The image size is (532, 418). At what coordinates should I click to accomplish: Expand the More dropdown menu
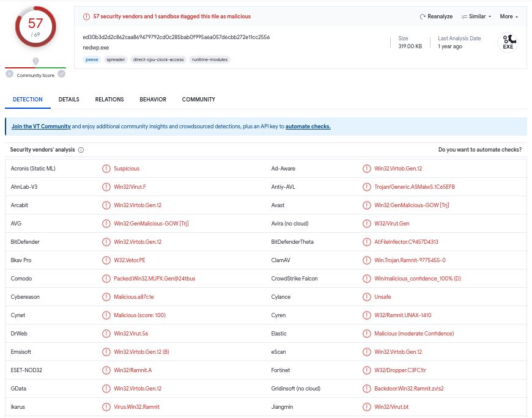[509, 16]
